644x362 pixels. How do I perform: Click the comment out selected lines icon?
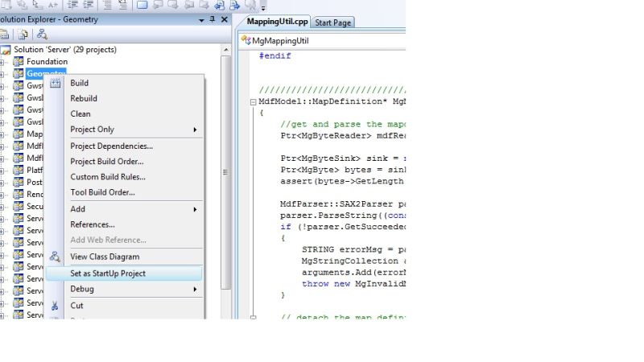pyautogui.click(x=107, y=5)
